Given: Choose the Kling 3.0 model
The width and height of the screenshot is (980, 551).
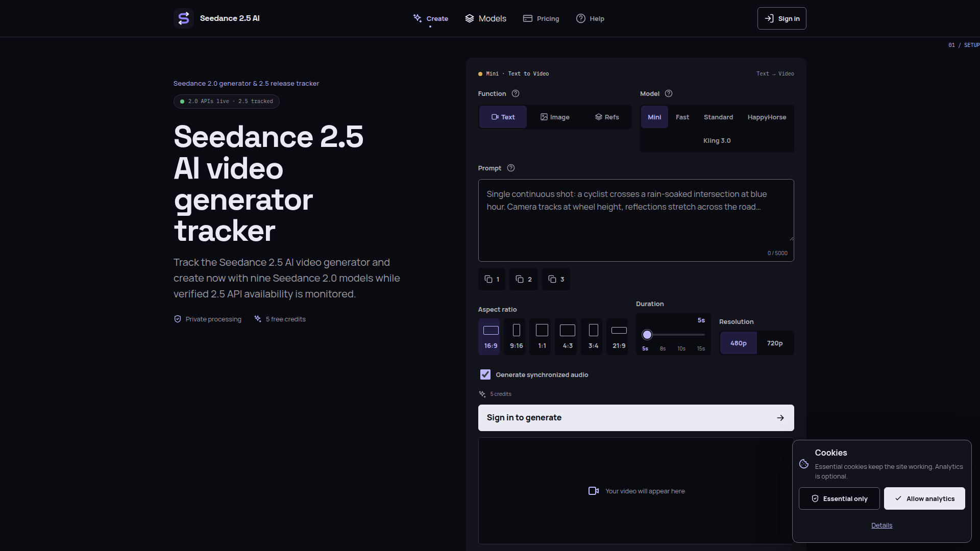Looking at the screenshot, I should coord(717,140).
